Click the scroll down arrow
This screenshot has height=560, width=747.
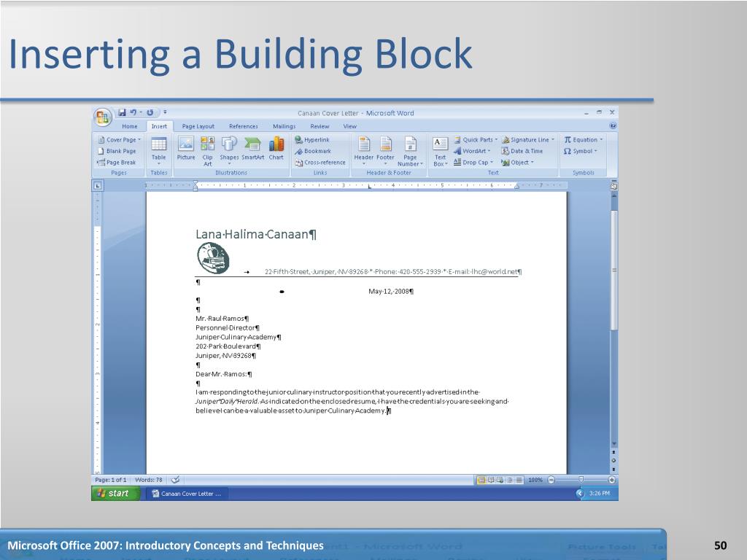[614, 443]
